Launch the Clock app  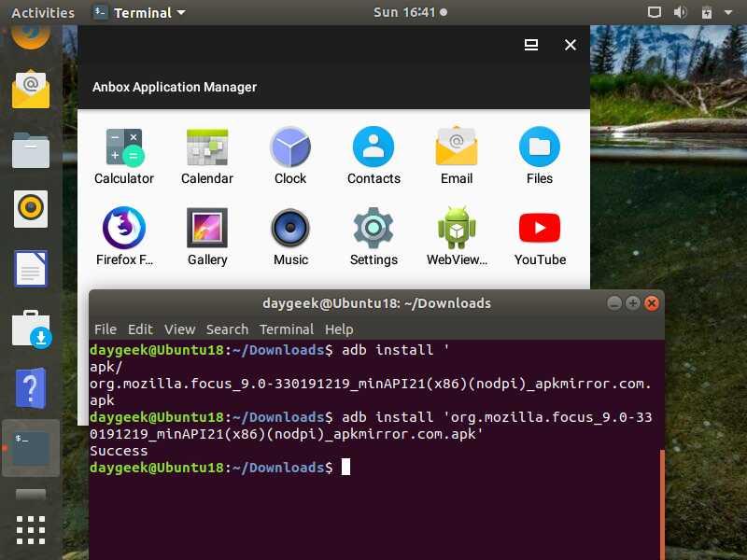pyautogui.click(x=289, y=149)
